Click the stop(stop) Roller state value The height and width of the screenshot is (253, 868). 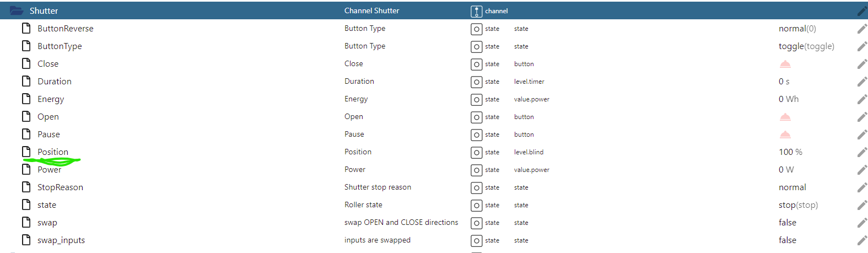797,205
